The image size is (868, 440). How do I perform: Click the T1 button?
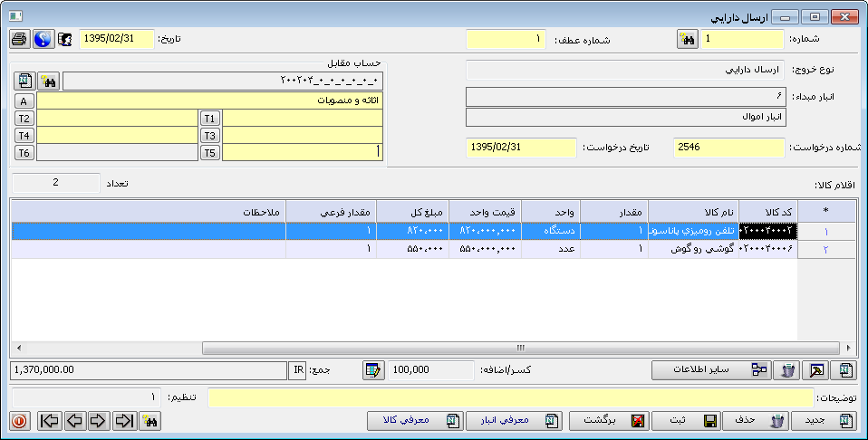(x=210, y=119)
